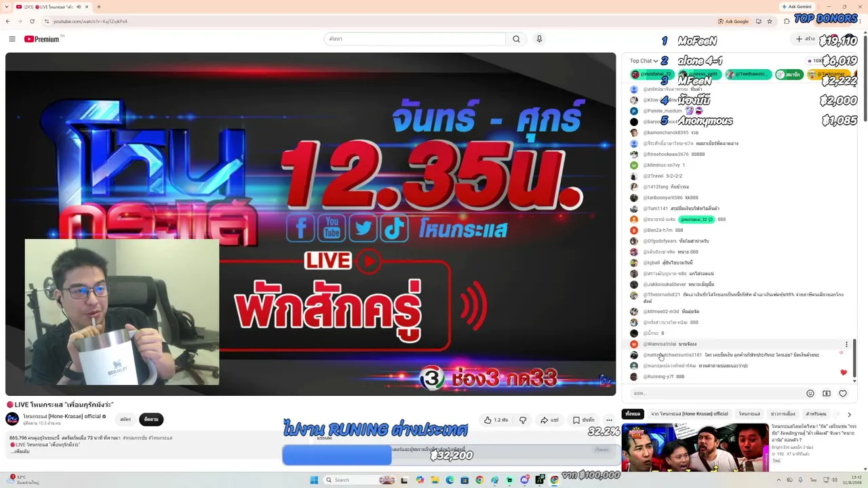Select the All filter chip
This screenshot has width=868, height=488.
(x=633, y=413)
